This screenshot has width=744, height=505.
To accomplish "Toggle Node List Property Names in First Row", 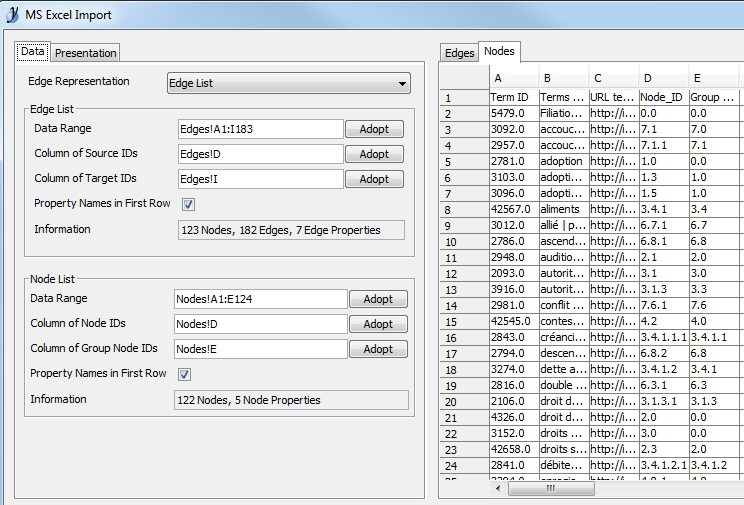I will tap(184, 374).
